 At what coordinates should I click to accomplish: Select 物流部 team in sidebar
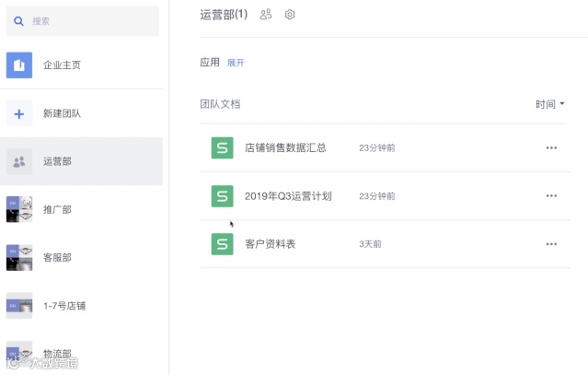57,353
